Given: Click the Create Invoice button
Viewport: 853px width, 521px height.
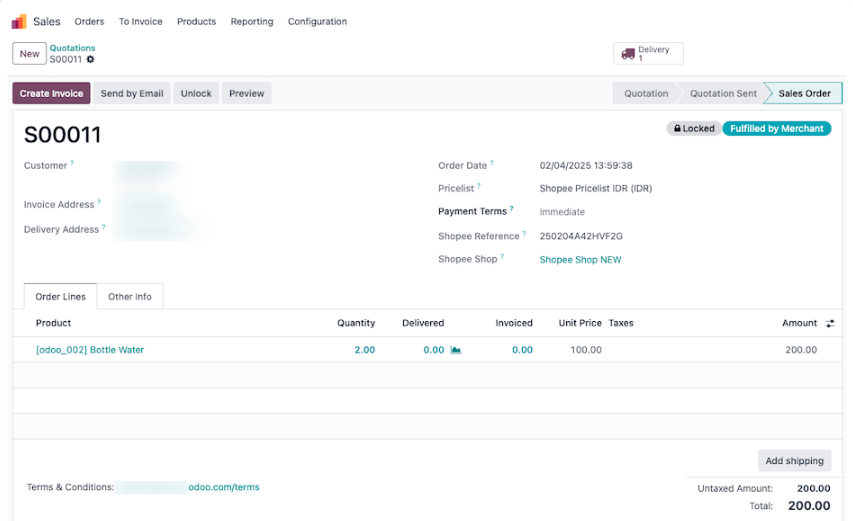Looking at the screenshot, I should (x=51, y=94).
